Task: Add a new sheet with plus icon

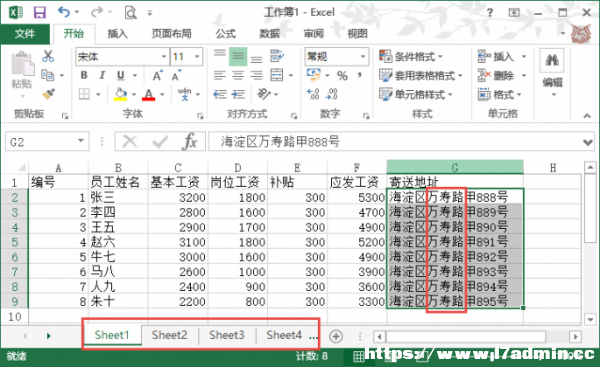Action: click(x=336, y=336)
